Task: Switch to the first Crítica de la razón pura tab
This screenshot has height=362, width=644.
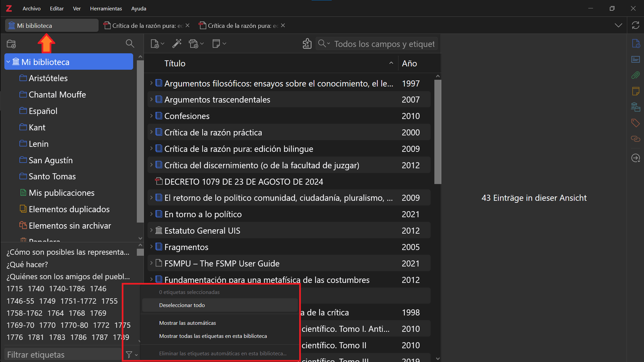Action: tap(144, 25)
